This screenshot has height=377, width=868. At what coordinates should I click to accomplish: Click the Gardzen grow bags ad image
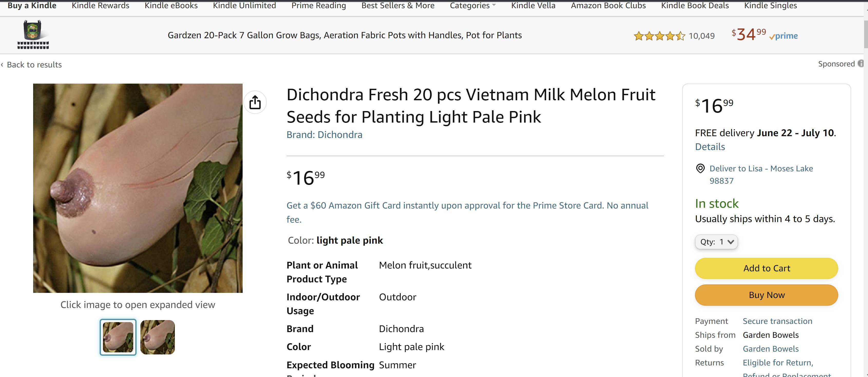pos(33,35)
